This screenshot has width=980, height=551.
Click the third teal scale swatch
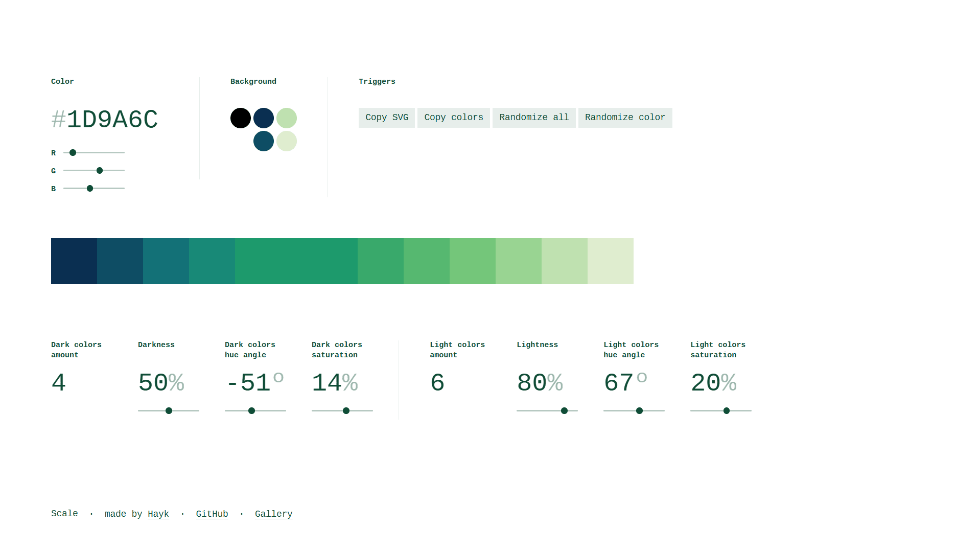(166, 261)
